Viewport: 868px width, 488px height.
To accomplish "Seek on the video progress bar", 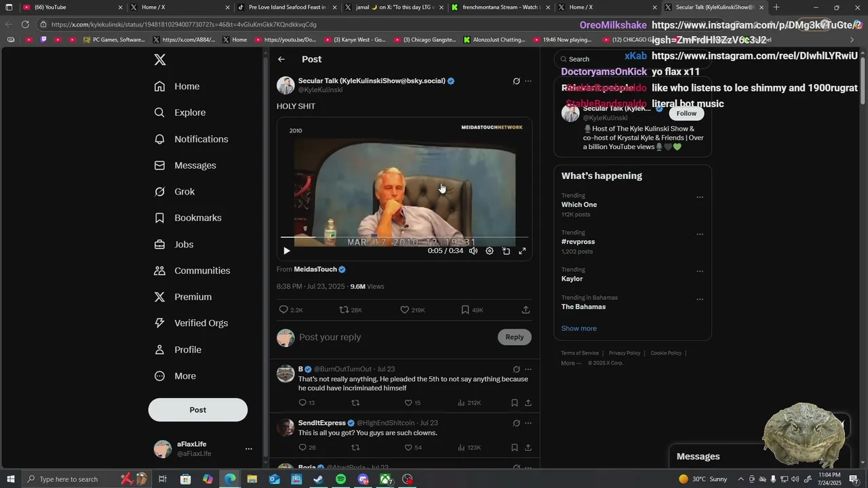I will click(x=404, y=237).
